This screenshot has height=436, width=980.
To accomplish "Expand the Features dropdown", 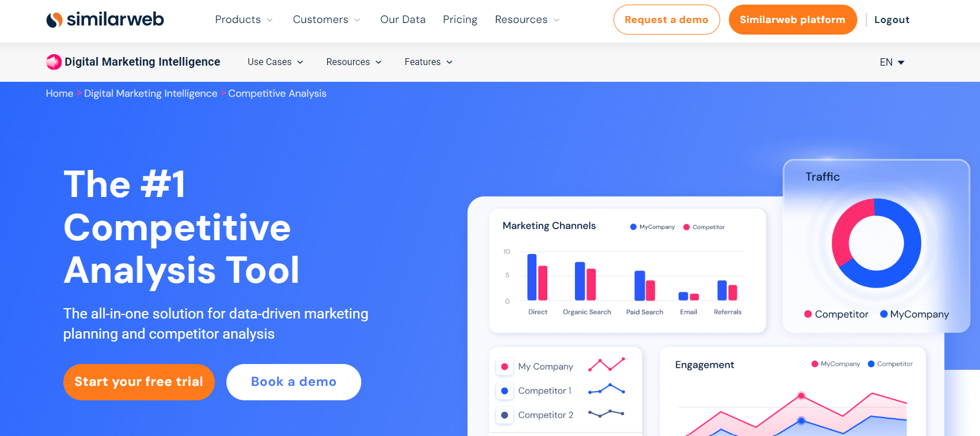I will (x=429, y=62).
